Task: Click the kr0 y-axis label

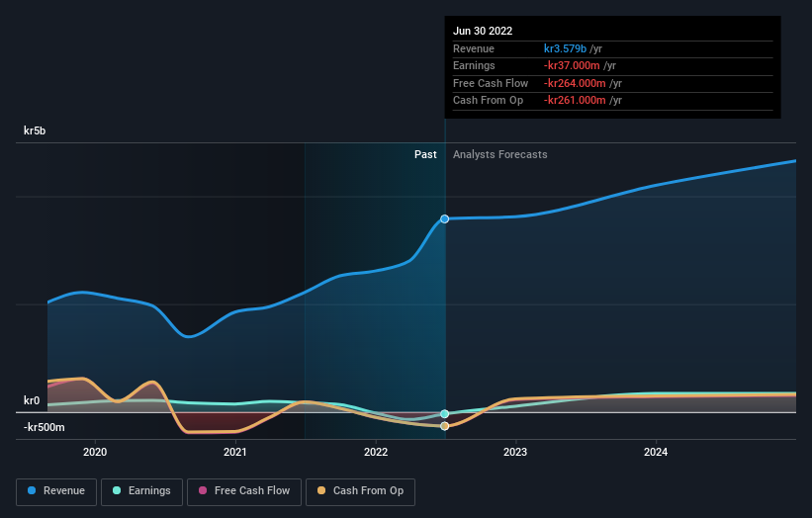Action: 32,400
